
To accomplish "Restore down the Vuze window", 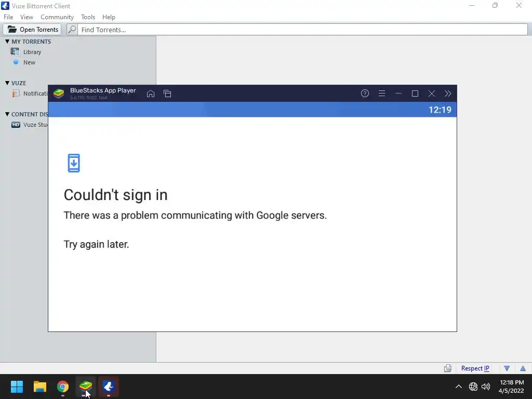I will (x=495, y=5).
